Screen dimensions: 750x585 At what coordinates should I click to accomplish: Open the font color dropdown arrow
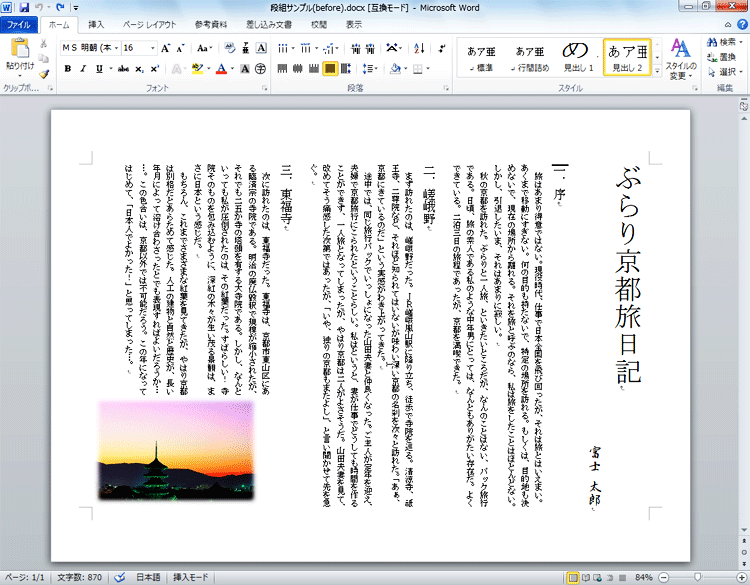point(232,69)
